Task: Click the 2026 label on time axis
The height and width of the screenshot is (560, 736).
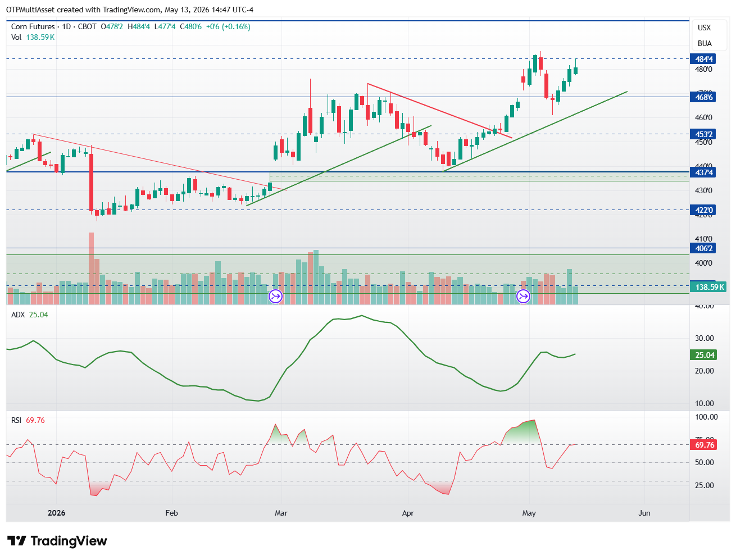Action: pyautogui.click(x=56, y=513)
